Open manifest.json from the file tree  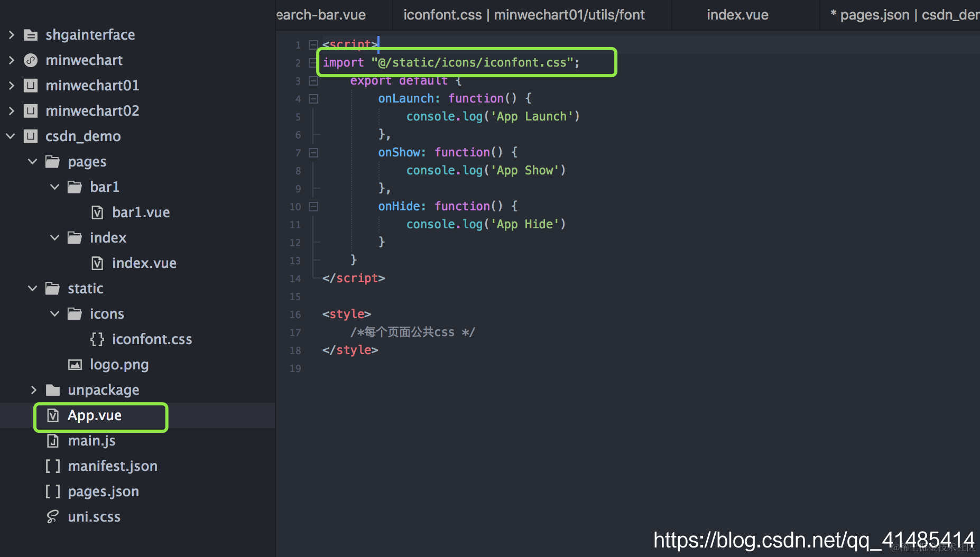[x=113, y=466]
